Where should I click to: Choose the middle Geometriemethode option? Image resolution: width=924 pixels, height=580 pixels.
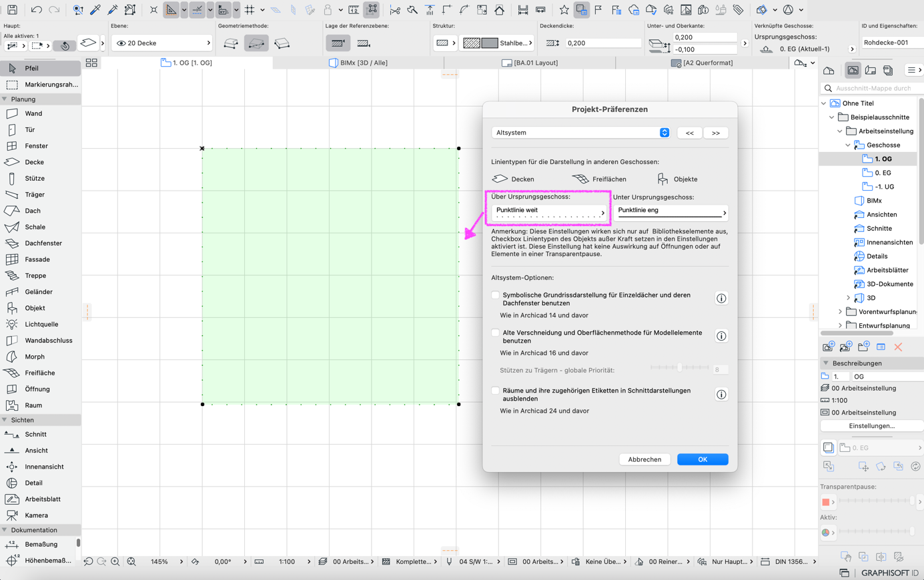click(256, 43)
